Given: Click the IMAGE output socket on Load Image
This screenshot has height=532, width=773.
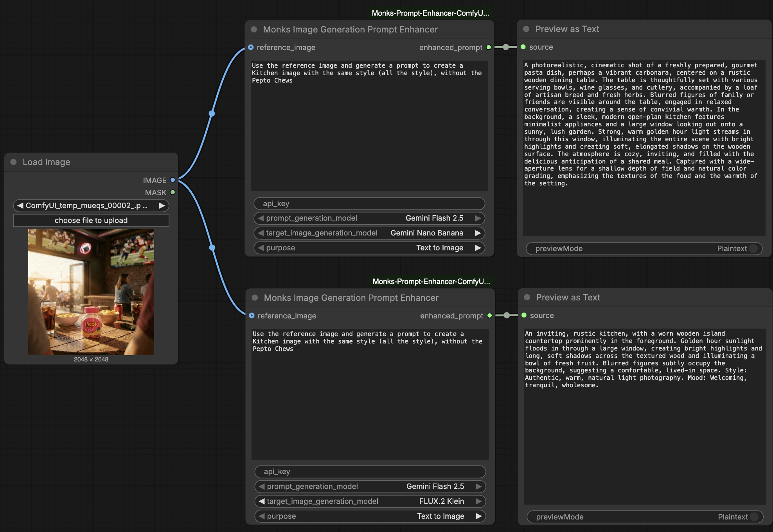Looking at the screenshot, I should (x=173, y=180).
